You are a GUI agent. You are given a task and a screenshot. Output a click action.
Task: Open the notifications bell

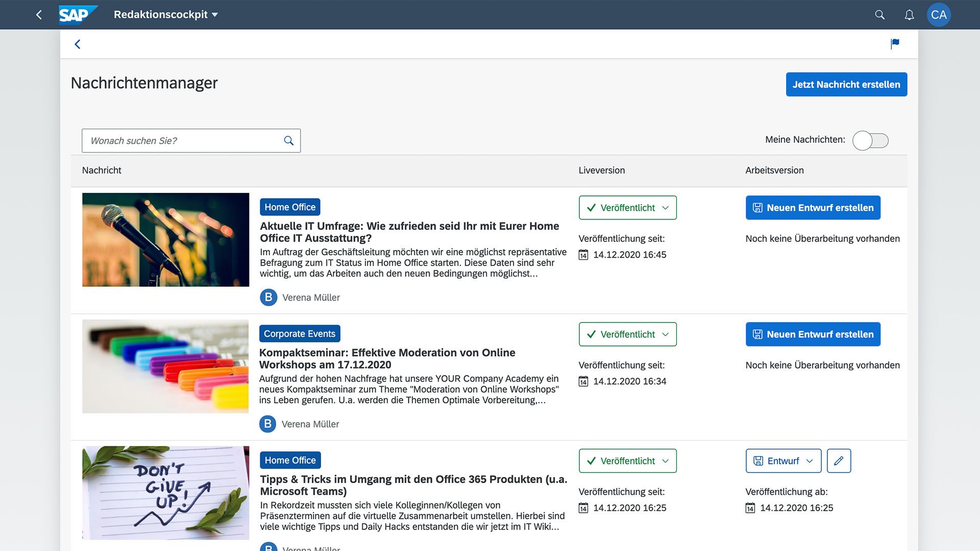click(x=909, y=15)
